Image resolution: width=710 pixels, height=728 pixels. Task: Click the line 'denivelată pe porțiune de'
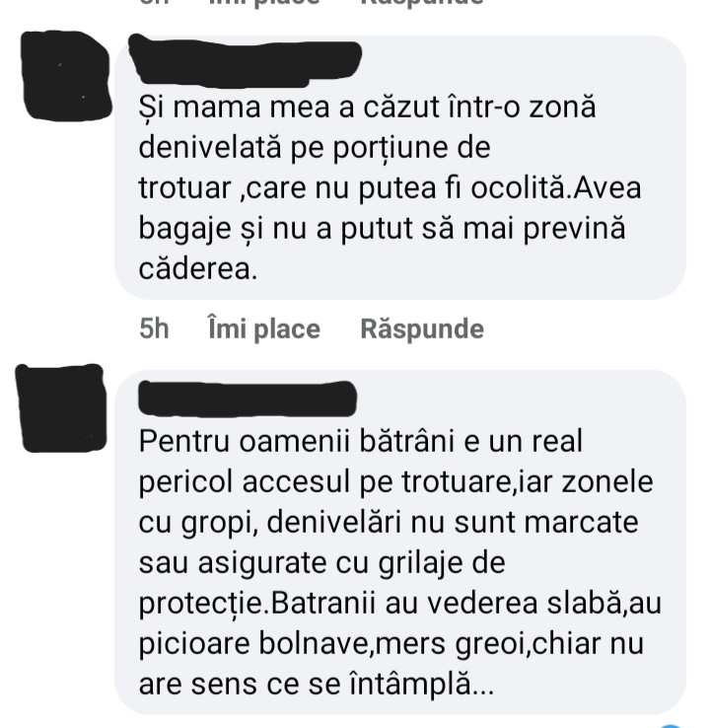point(315,148)
